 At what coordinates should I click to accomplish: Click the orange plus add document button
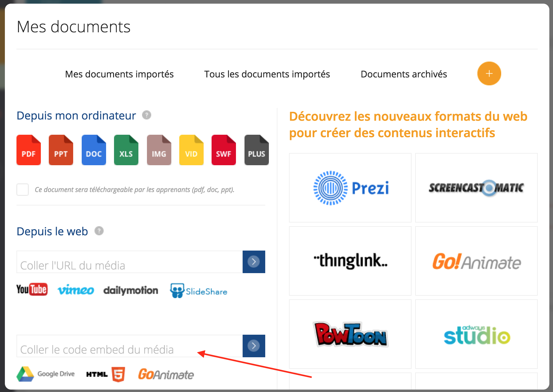(x=489, y=73)
